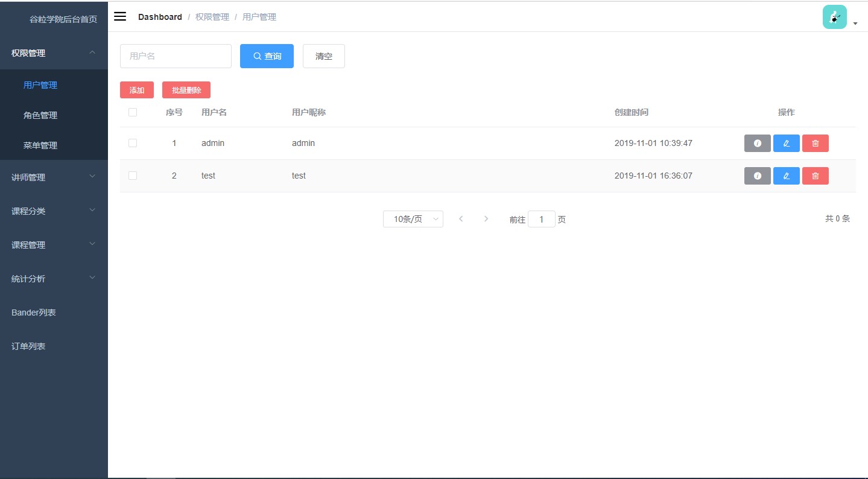This screenshot has width=868, height=479.
Task: Click the next page arrow in pagination
Action: point(486,218)
